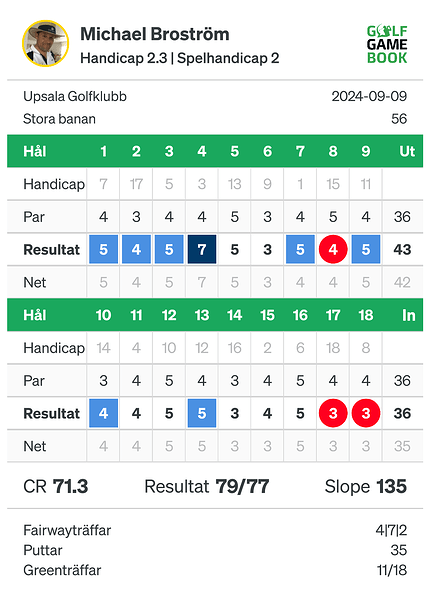431x600 pixels.
Task: Click the Puttar value 35
Action: click(x=398, y=550)
